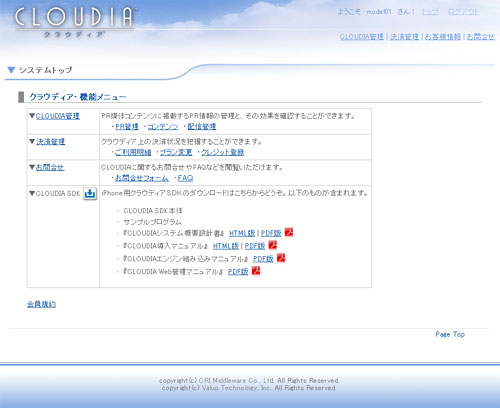Open the PR管理 link
The height and width of the screenshot is (408, 500).
(127, 126)
